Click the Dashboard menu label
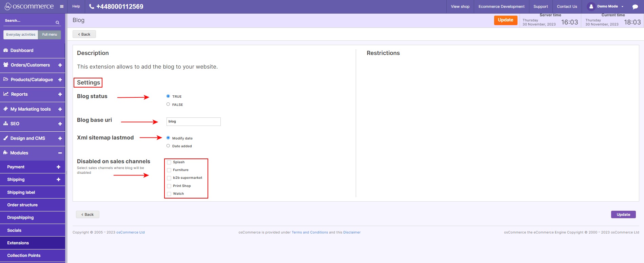This screenshot has width=644, height=263. click(x=22, y=50)
